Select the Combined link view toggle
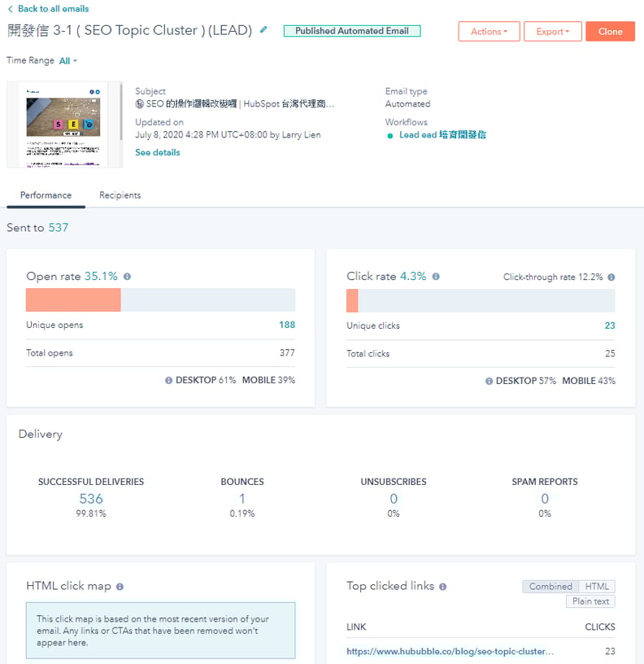This screenshot has width=644, height=664. click(x=550, y=587)
